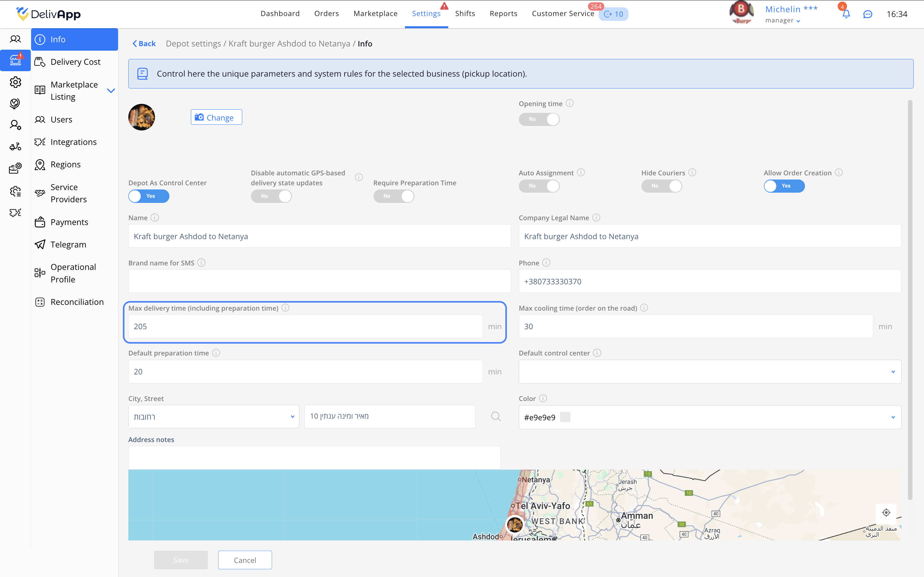Open the Reports tab in the top navigation
This screenshot has height=577, width=924.
(x=503, y=14)
